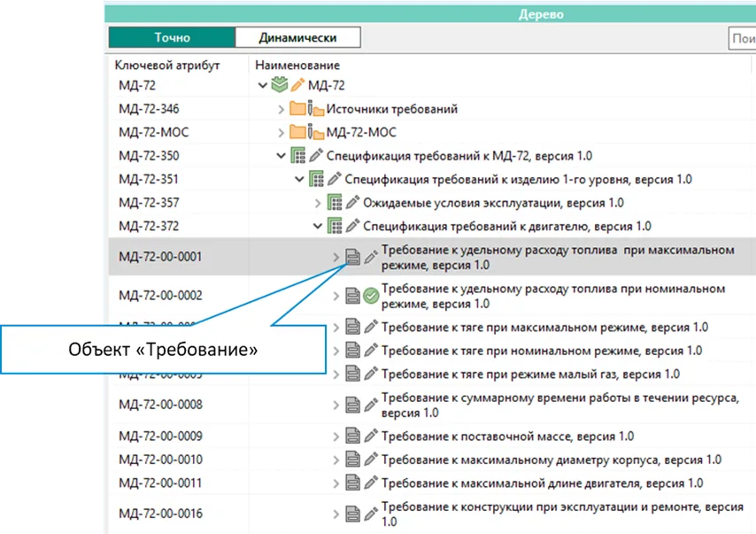Click the search field beside the mode tabs
Image resolution: width=756 pixels, height=534 pixels.
click(x=742, y=39)
